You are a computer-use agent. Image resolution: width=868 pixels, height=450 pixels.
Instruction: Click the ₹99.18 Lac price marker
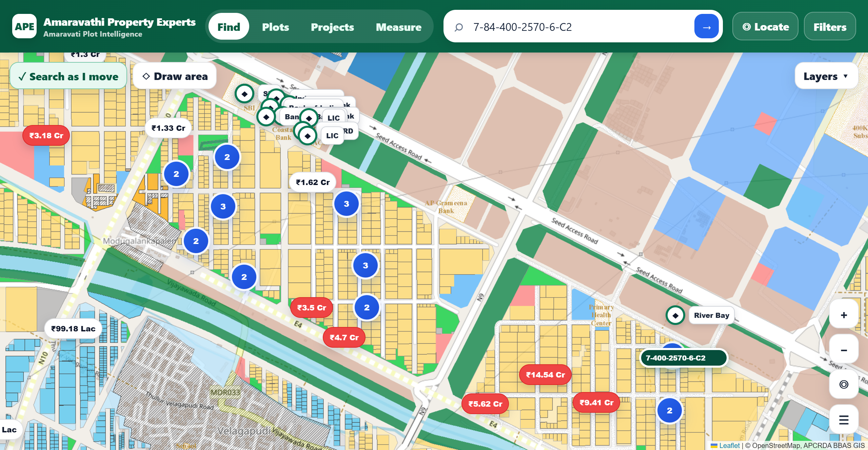coord(73,329)
